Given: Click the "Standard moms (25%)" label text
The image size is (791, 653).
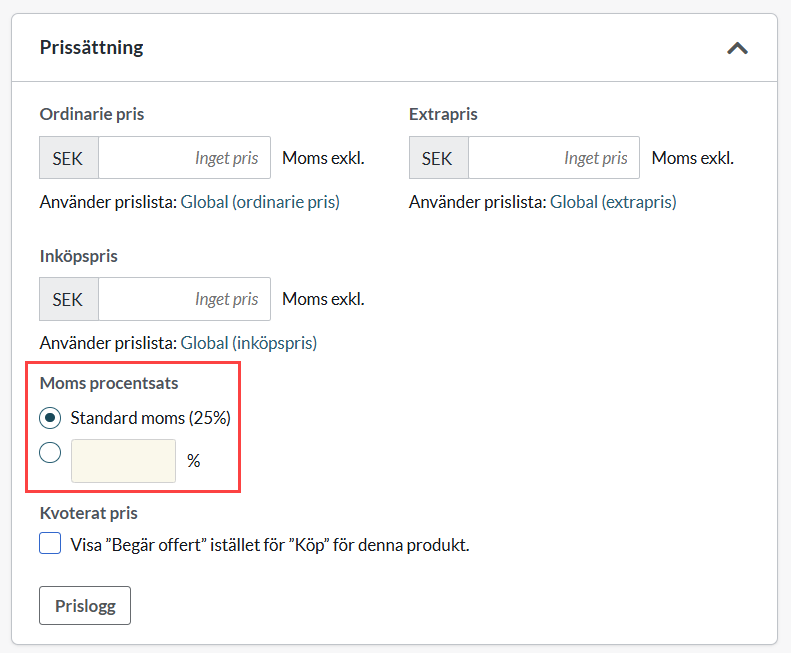Looking at the screenshot, I should click(157, 417).
